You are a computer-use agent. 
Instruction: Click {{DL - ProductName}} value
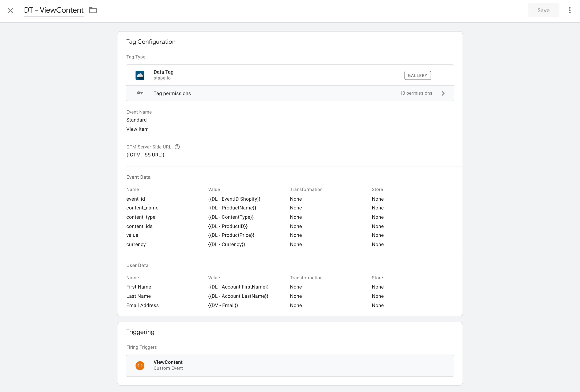(232, 208)
